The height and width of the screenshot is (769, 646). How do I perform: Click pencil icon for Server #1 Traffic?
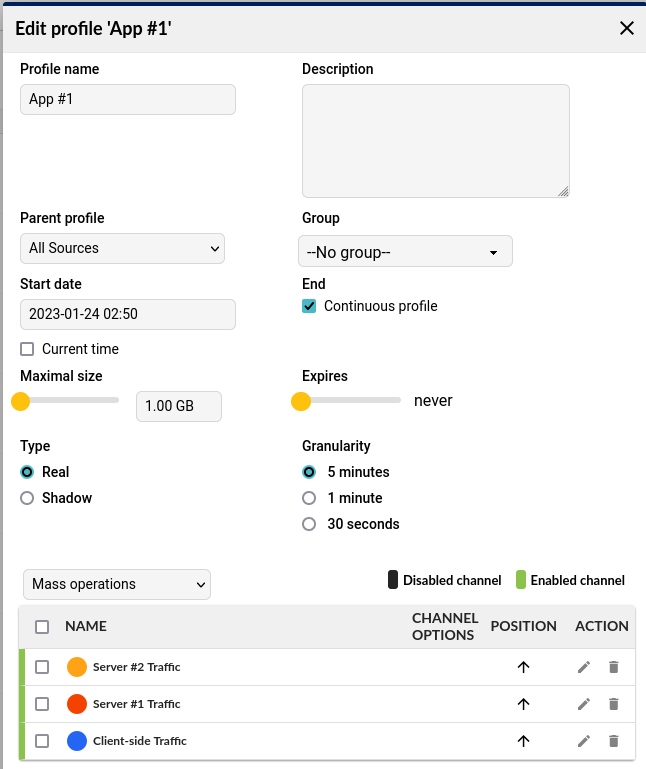[584, 704]
